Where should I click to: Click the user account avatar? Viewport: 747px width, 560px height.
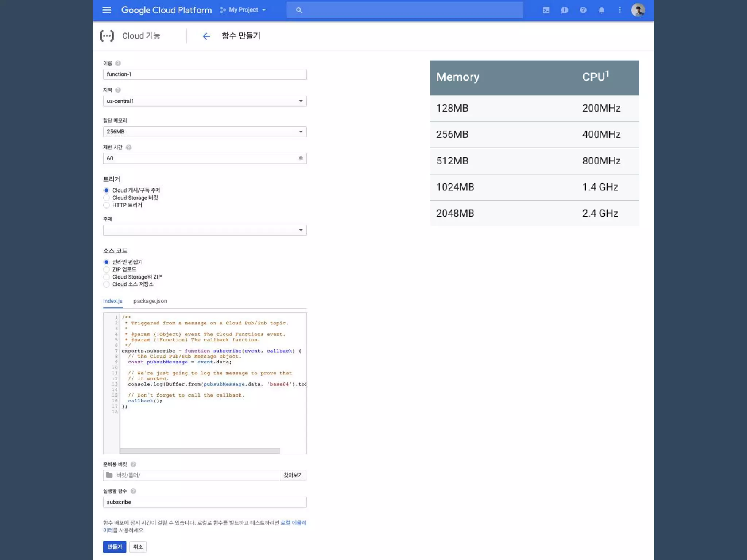coord(638,10)
